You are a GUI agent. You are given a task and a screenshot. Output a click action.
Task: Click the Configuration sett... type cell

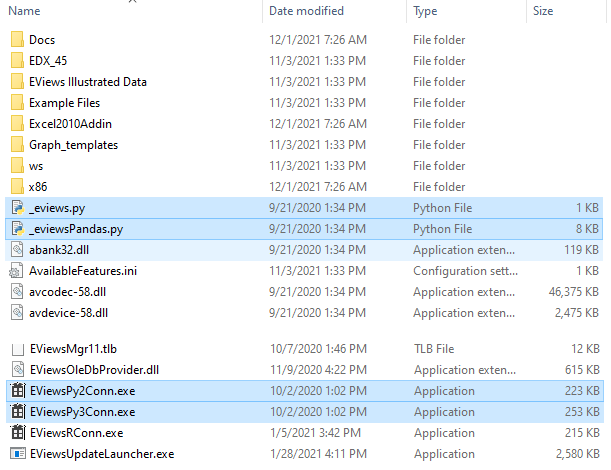(x=465, y=271)
